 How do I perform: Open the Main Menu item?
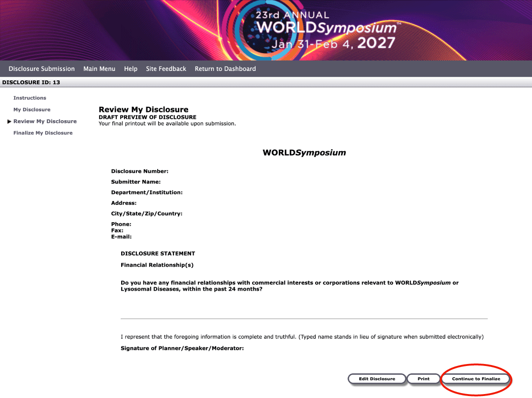point(99,69)
